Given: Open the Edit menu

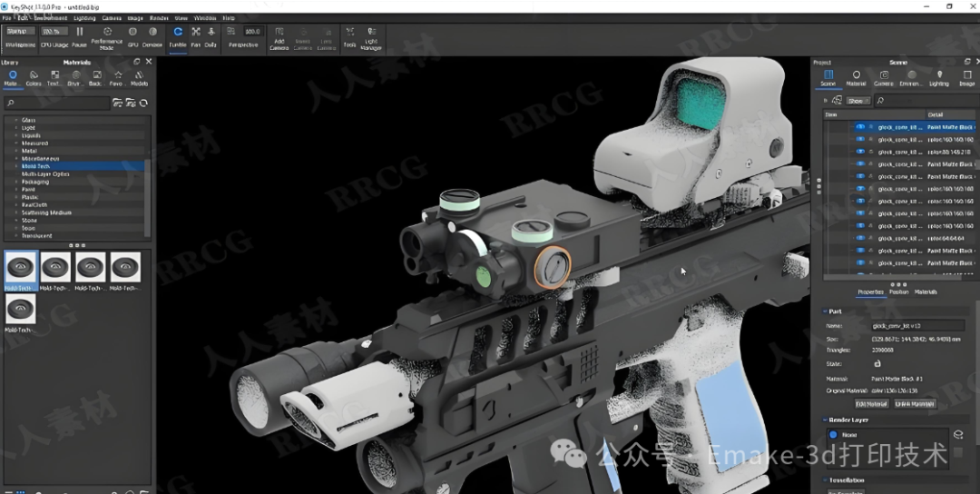Looking at the screenshot, I should [x=23, y=18].
